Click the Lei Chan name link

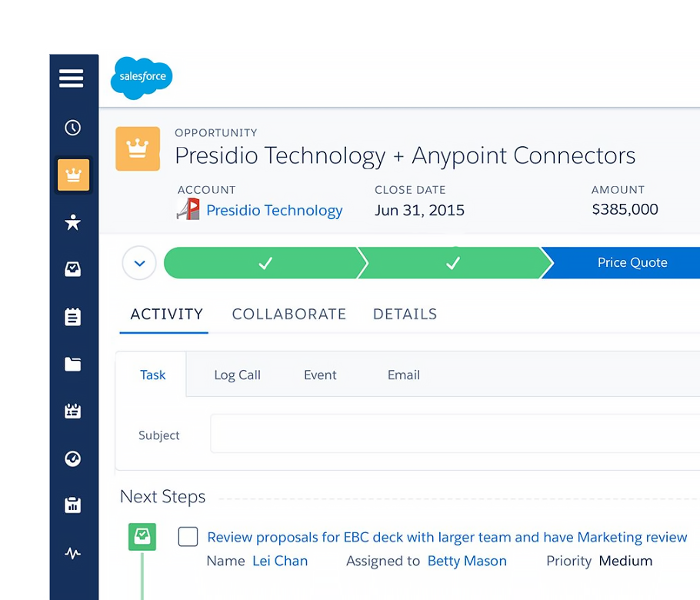(x=280, y=561)
